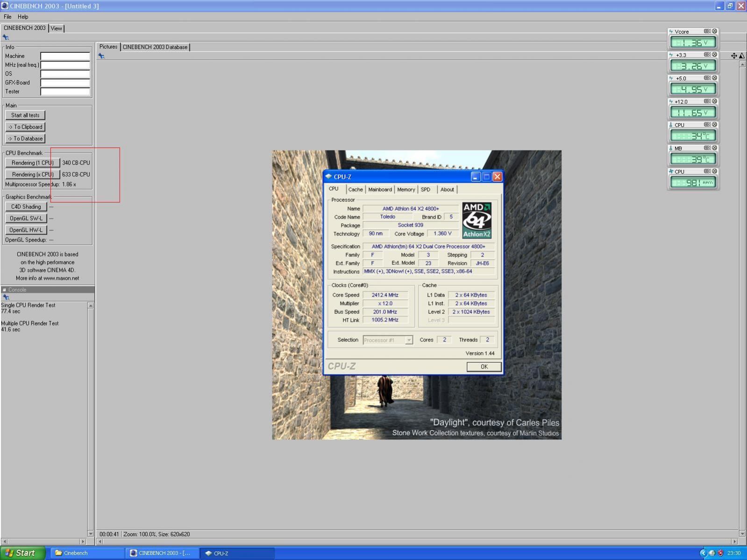Click Start all tests button
The width and height of the screenshot is (747, 560).
(25, 115)
